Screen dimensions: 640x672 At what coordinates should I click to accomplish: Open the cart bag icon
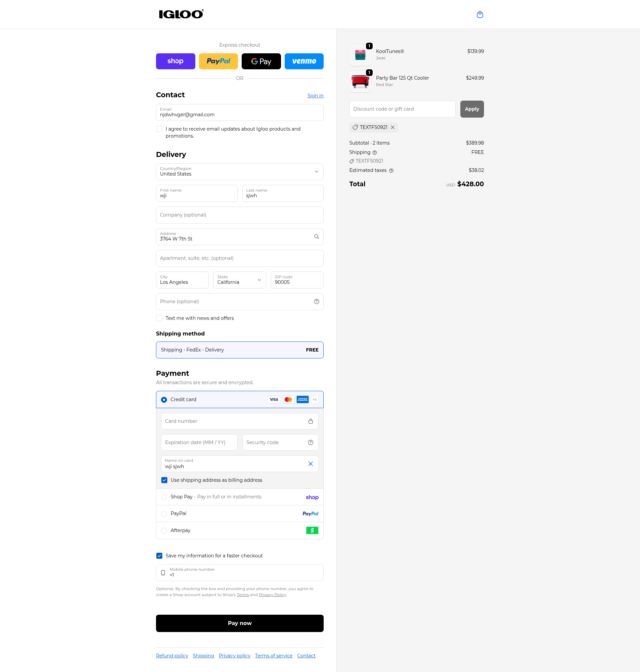point(480,14)
